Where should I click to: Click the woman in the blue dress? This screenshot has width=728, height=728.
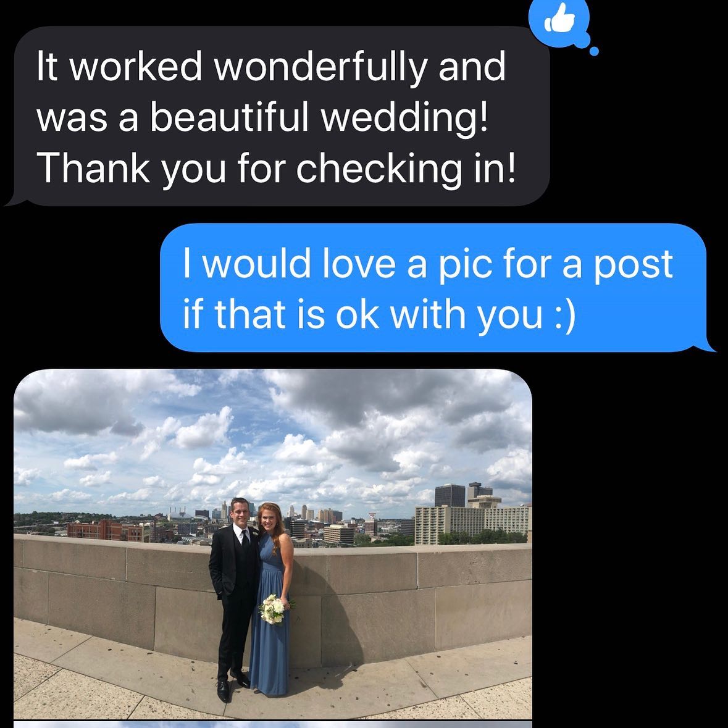click(272, 599)
